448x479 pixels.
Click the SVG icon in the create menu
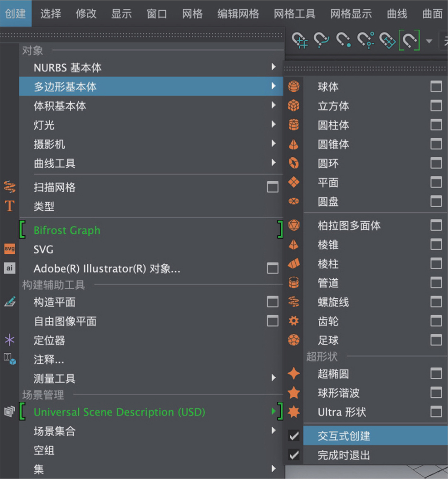10,249
